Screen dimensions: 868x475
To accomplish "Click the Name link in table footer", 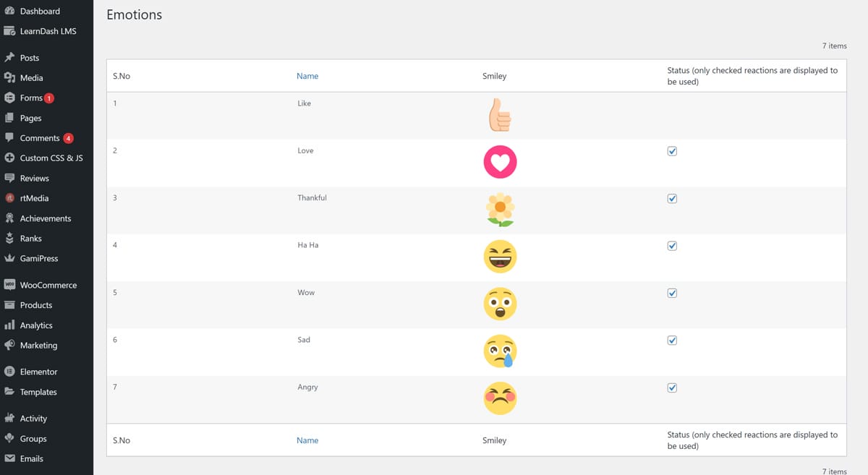I will pyautogui.click(x=307, y=440).
